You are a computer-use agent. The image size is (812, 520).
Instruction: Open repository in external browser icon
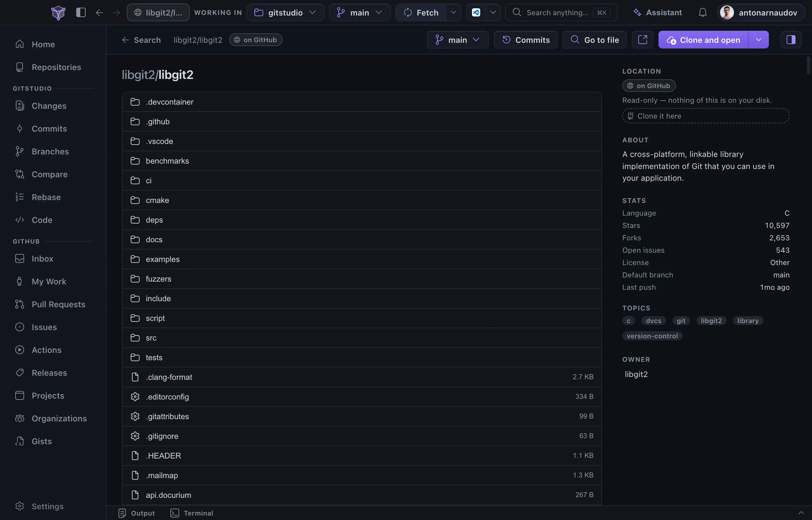coord(642,40)
